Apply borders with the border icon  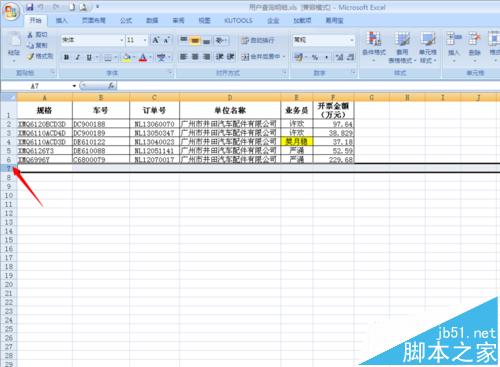108,58
